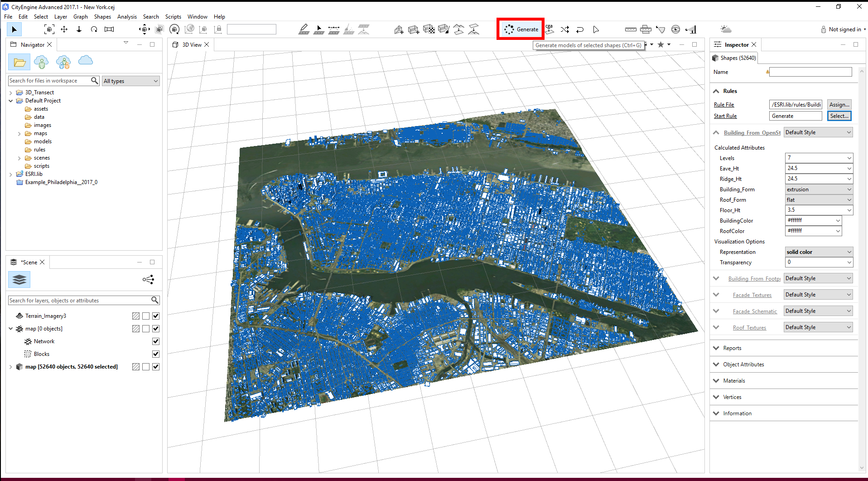Click the Generate models toolbar button
This screenshot has width=868, height=481.
(x=521, y=29)
